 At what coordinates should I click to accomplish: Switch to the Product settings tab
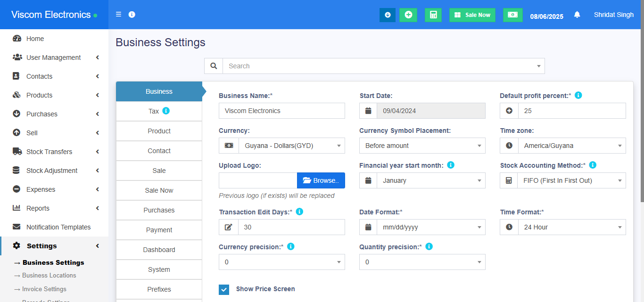click(159, 131)
